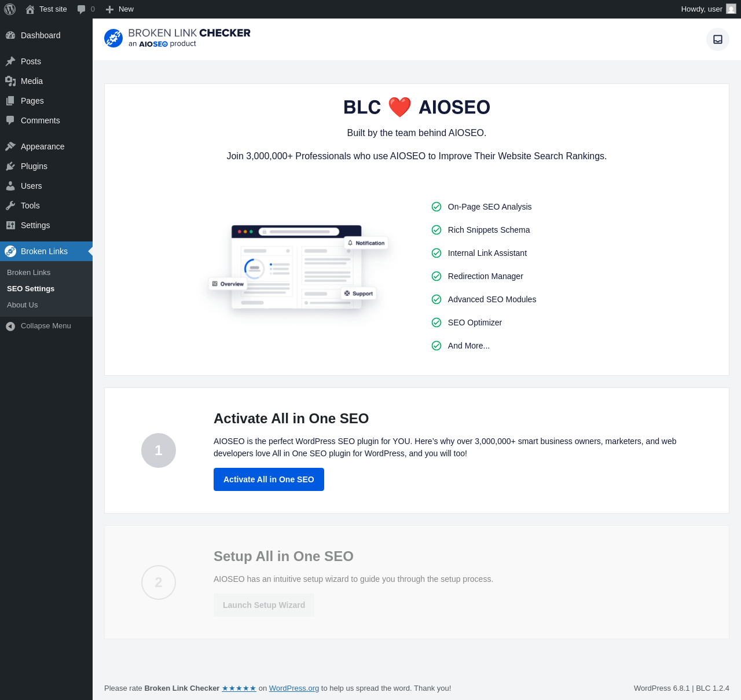The height and width of the screenshot is (700, 741).
Task: Click the checkmark icon beside Internal Link Assistant
Action: point(436,253)
